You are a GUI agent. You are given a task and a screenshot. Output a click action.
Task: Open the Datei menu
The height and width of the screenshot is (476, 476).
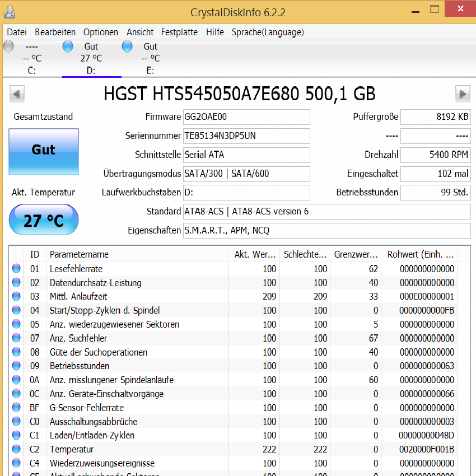tap(17, 32)
